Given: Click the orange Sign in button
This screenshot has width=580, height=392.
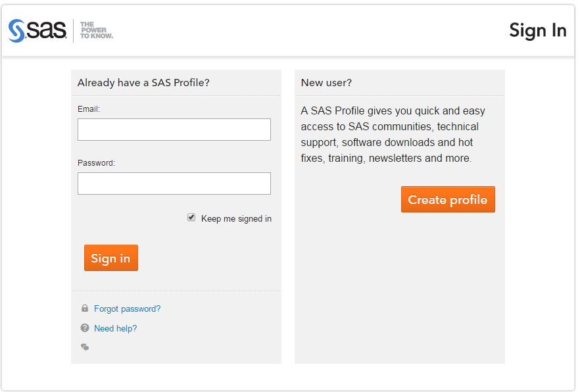Looking at the screenshot, I should click(111, 258).
